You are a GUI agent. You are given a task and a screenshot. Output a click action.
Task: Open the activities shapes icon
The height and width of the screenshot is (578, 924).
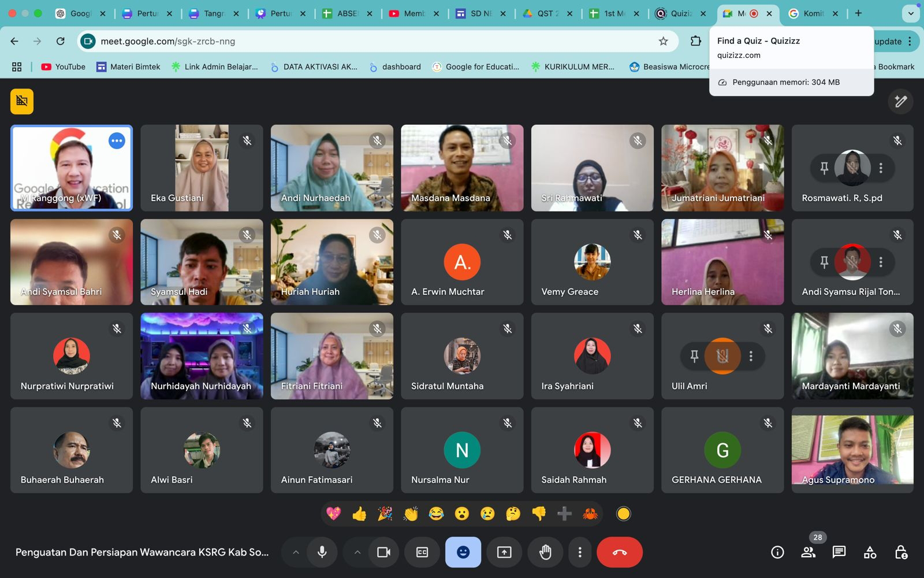click(870, 553)
